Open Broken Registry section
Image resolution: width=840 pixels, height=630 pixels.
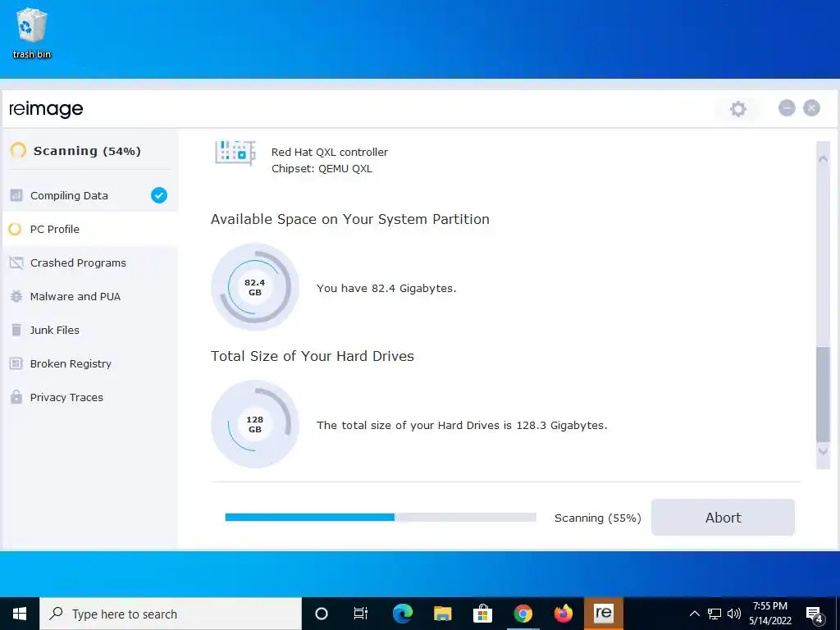click(x=90, y=363)
